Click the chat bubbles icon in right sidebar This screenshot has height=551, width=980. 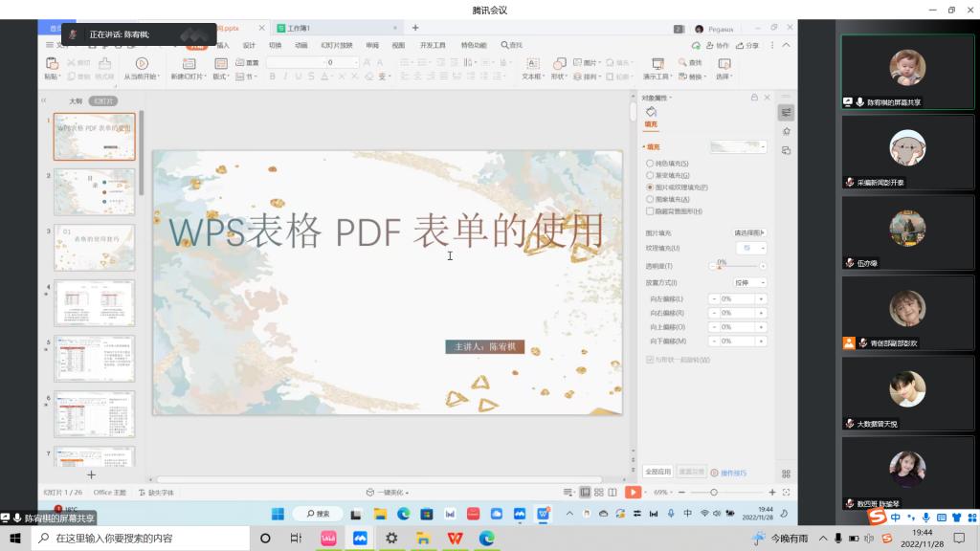pyautogui.click(x=787, y=150)
